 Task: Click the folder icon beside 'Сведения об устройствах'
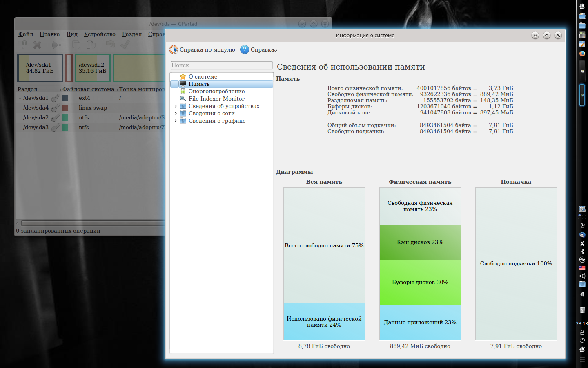183,106
